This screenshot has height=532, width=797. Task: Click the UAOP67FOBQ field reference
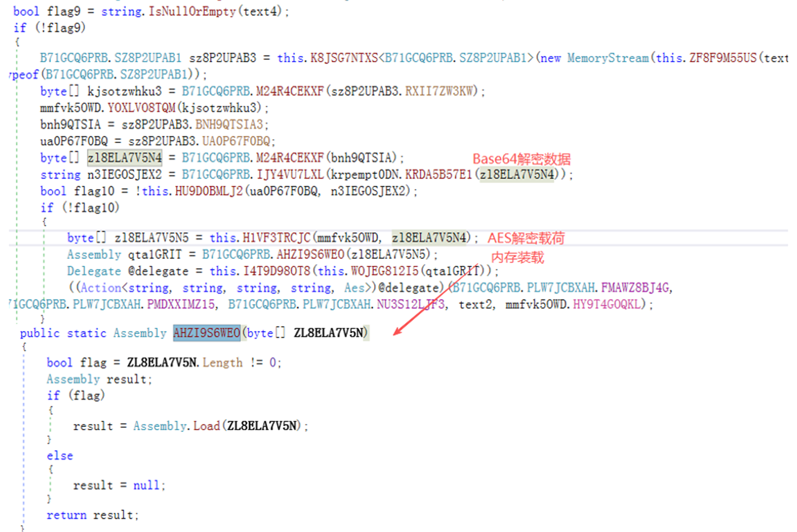pos(236,141)
